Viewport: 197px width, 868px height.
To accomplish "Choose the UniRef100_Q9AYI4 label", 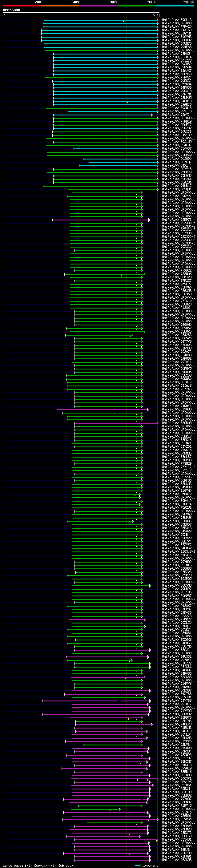I will click(x=177, y=115).
